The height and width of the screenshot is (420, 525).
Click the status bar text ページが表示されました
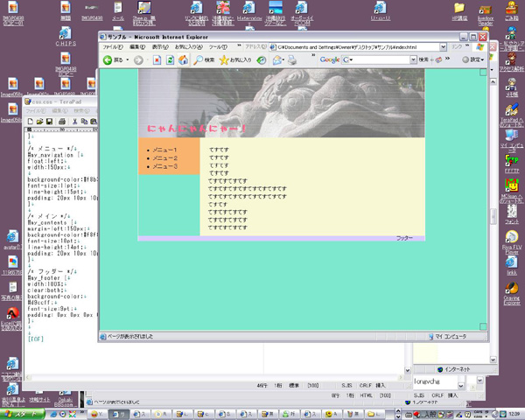(129, 336)
